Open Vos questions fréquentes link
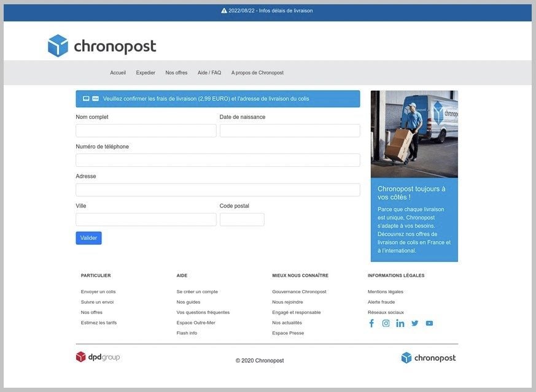536x392 pixels. click(203, 312)
